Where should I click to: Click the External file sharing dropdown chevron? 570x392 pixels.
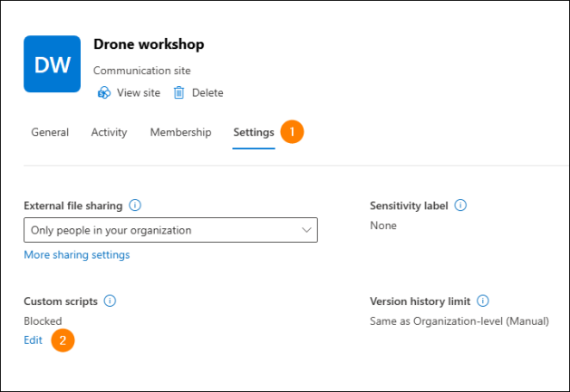click(x=306, y=230)
